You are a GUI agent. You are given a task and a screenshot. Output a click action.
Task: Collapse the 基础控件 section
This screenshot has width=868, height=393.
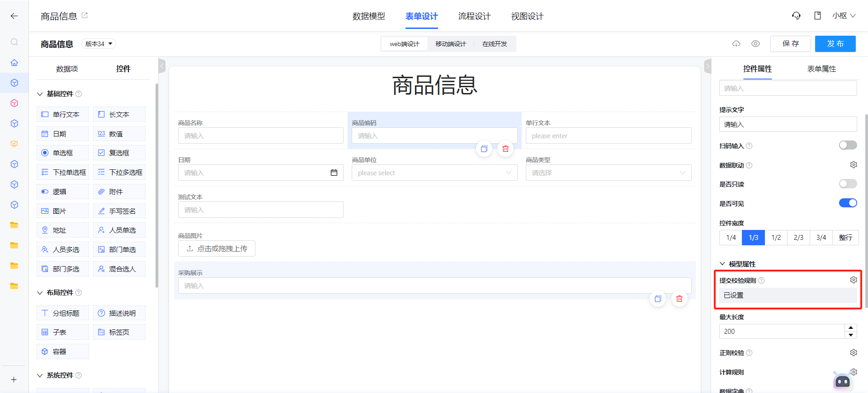40,94
